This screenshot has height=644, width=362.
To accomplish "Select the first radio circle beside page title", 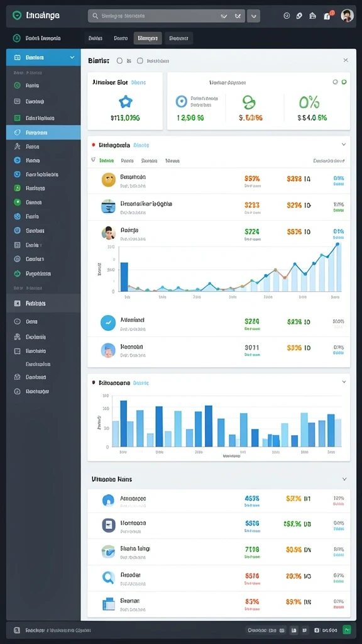I will pos(119,60).
